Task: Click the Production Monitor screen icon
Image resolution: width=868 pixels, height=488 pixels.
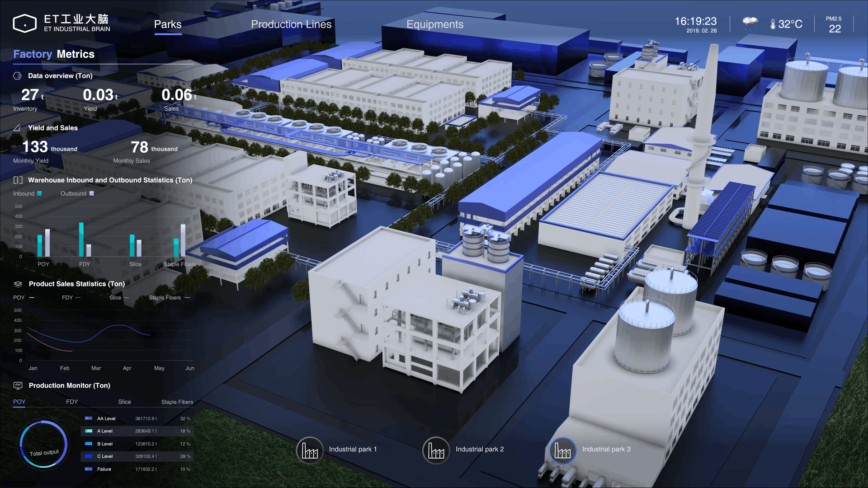Action: (x=18, y=385)
